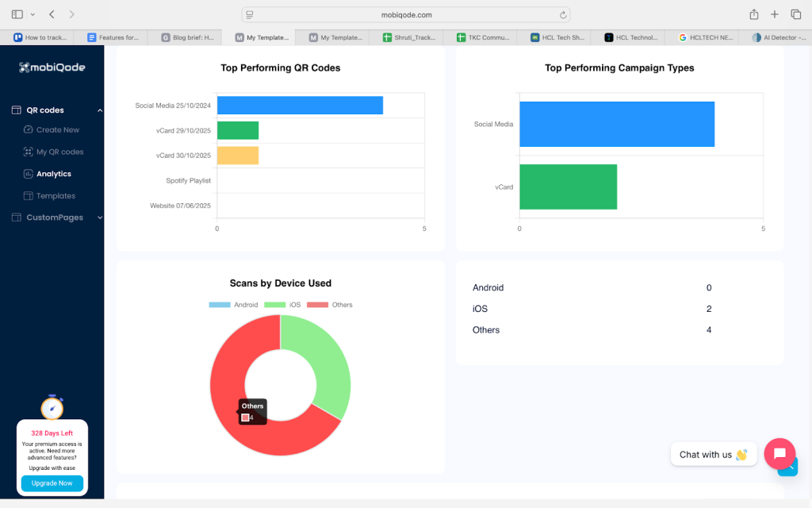Expand the CustomPages sidebar section
This screenshot has height=508, width=812.
coord(99,217)
